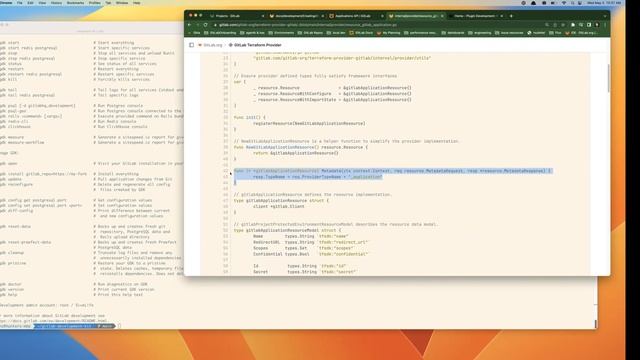Open the Window menu in menu bar

coord(122,3)
